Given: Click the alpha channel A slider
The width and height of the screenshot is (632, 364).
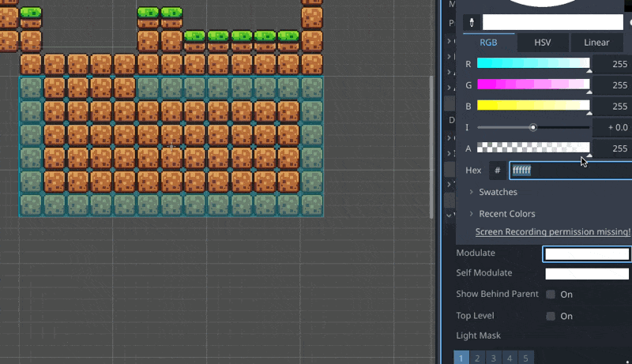Looking at the screenshot, I should tap(533, 148).
